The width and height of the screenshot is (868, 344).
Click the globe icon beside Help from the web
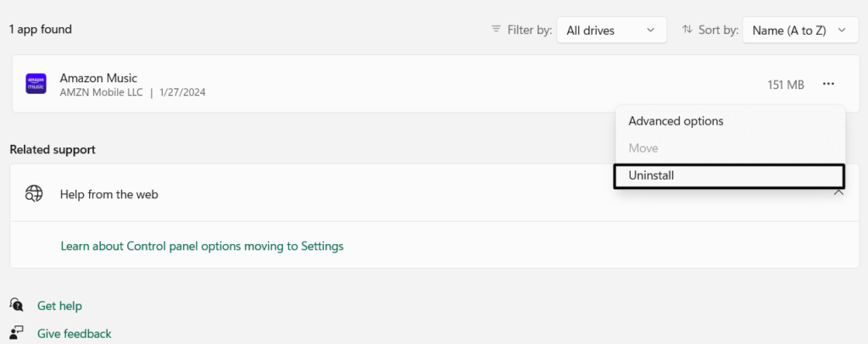[34, 194]
